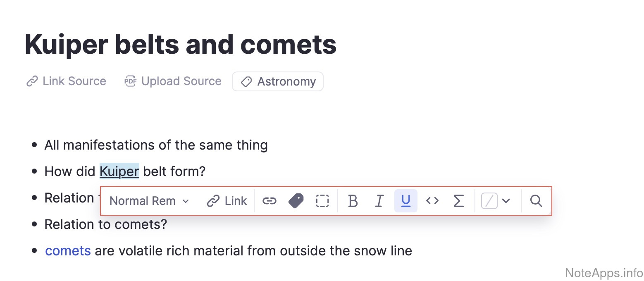
Task: Open the Astronomy tag
Action: click(278, 81)
